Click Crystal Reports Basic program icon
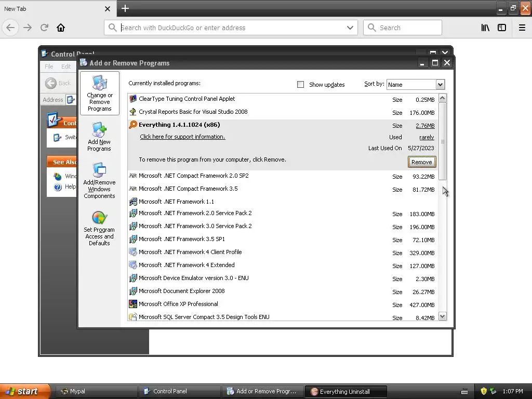The width and height of the screenshot is (532, 399). [133, 112]
